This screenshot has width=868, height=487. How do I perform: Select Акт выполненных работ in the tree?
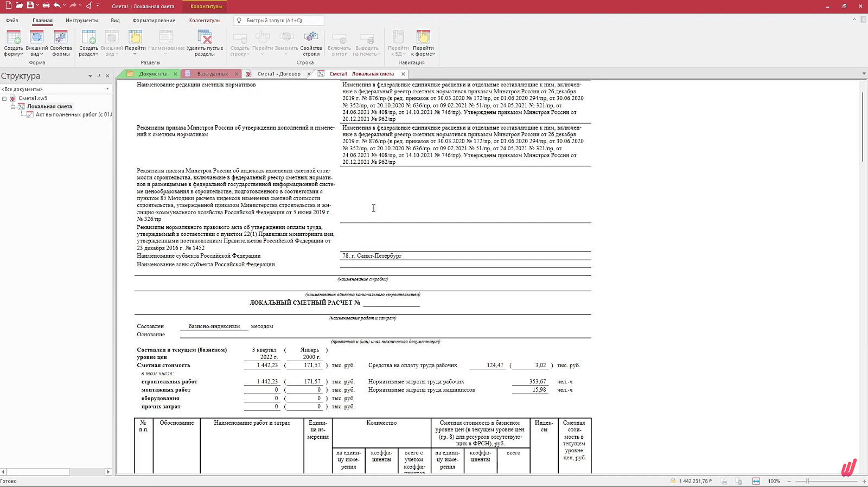point(74,114)
